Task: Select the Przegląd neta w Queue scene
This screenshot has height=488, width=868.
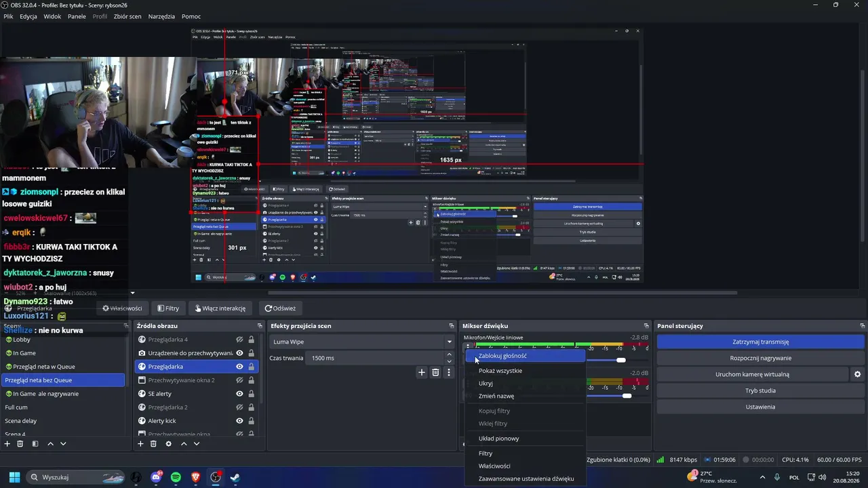Action: click(x=63, y=367)
